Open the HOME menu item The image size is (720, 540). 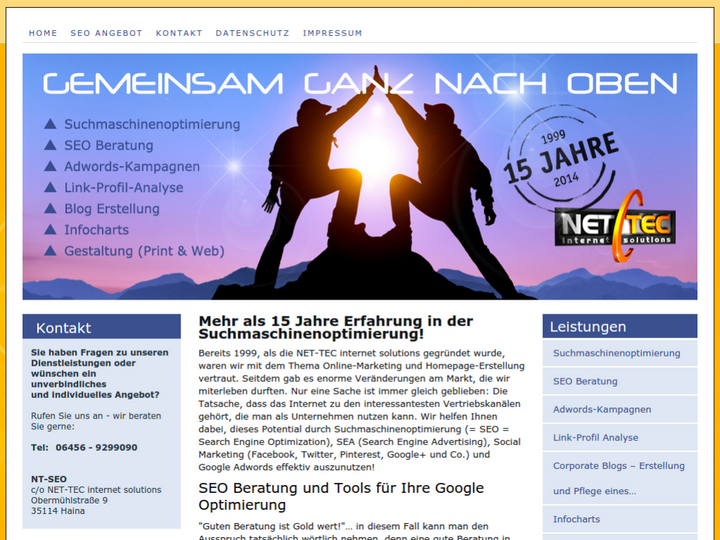(43, 33)
